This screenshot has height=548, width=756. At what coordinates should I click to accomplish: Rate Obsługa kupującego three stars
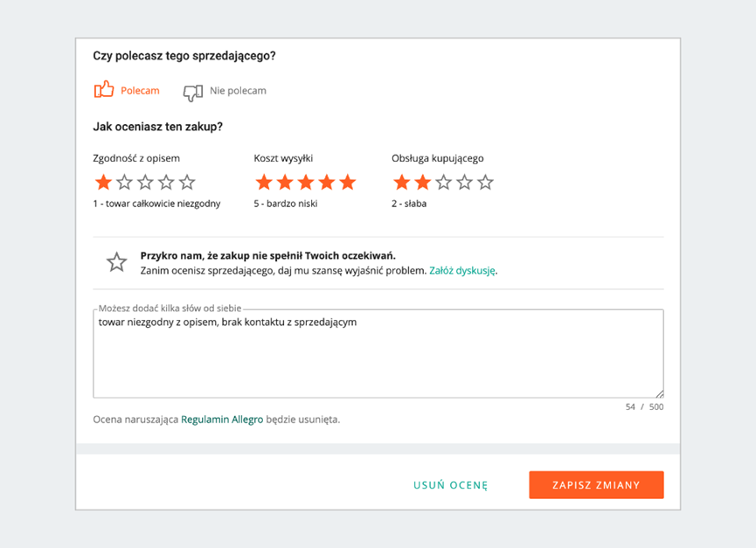pyautogui.click(x=444, y=182)
